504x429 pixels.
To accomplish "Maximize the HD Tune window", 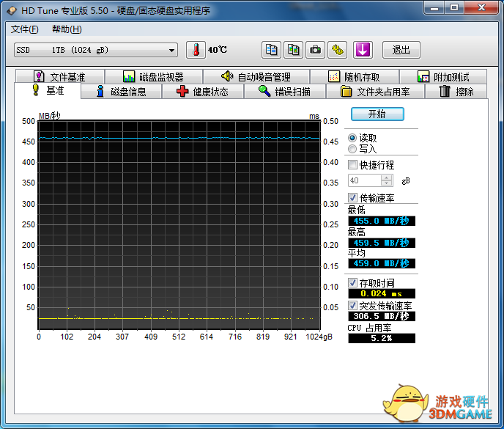I will [x=454, y=8].
